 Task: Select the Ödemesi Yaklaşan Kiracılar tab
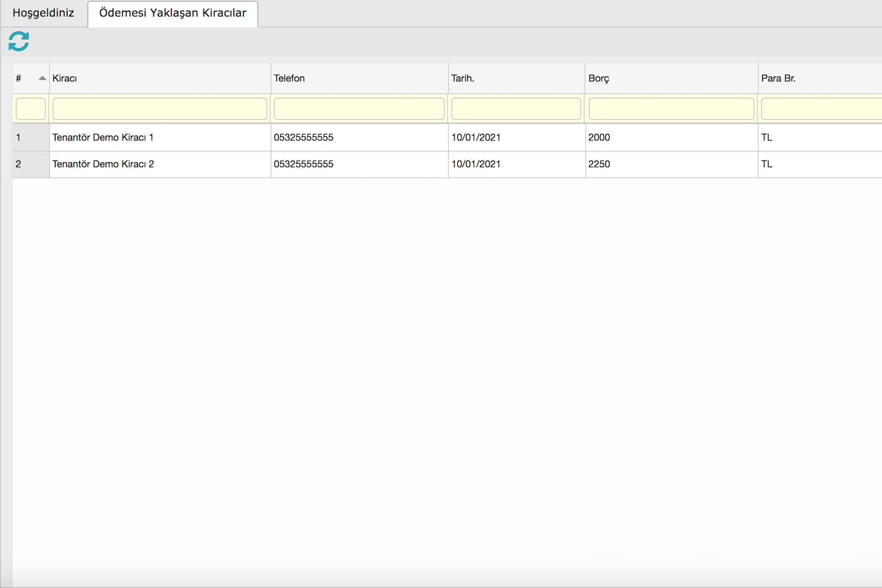click(x=173, y=13)
